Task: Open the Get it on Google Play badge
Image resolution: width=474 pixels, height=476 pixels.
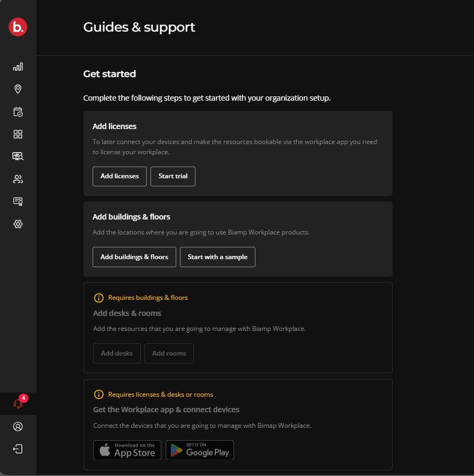Action: 200,450
